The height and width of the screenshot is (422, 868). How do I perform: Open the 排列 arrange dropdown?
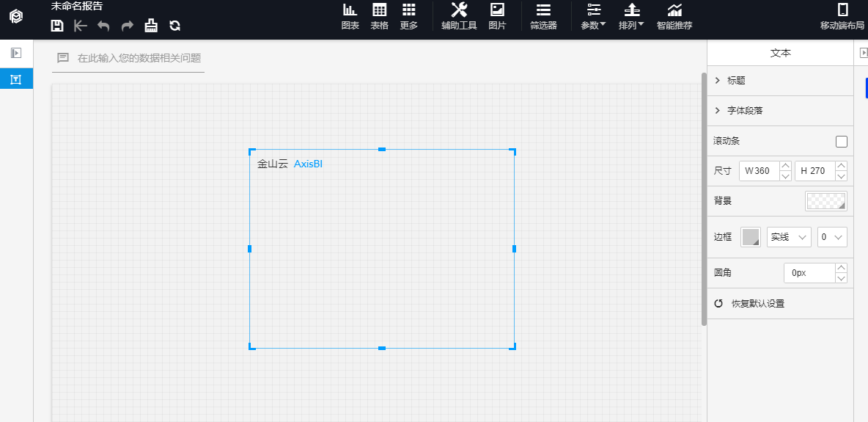[632, 17]
